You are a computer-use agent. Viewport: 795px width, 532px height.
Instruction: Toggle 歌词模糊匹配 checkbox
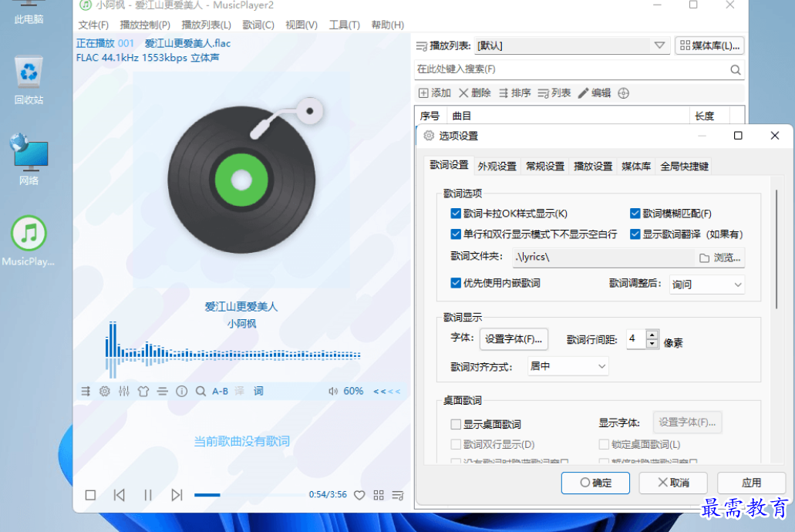635,214
